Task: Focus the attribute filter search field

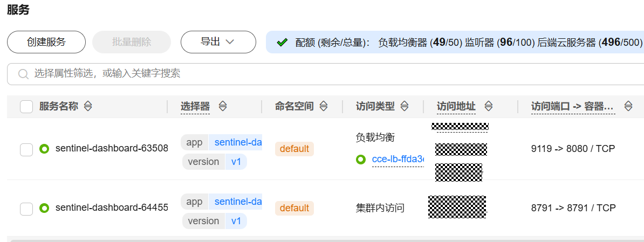Action: pyautogui.click(x=324, y=74)
